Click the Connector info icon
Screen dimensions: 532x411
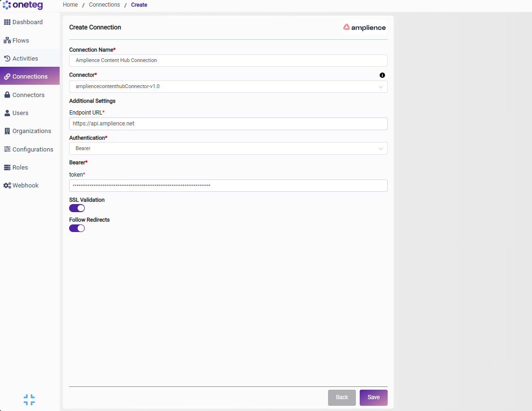(x=382, y=75)
